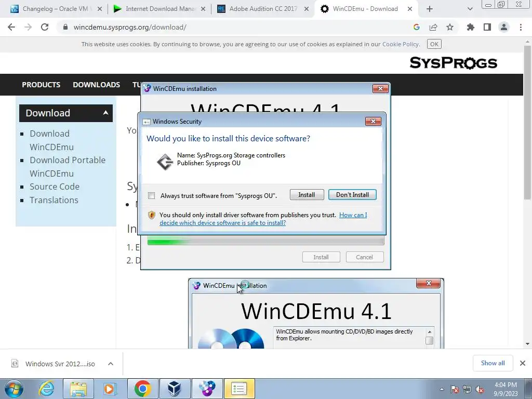Click the muted volume tray icon

click(480, 389)
